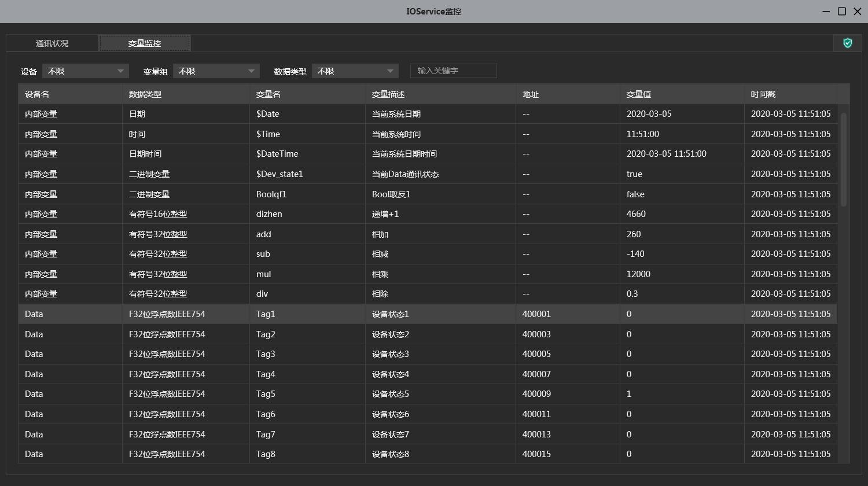Click the value 4660 cell
Screen dimensions: 868x486
pos(682,214)
